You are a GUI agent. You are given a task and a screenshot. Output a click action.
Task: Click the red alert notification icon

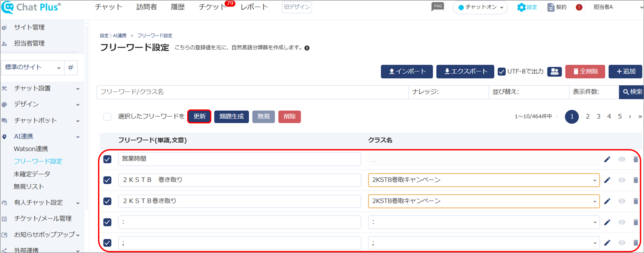tap(579, 7)
